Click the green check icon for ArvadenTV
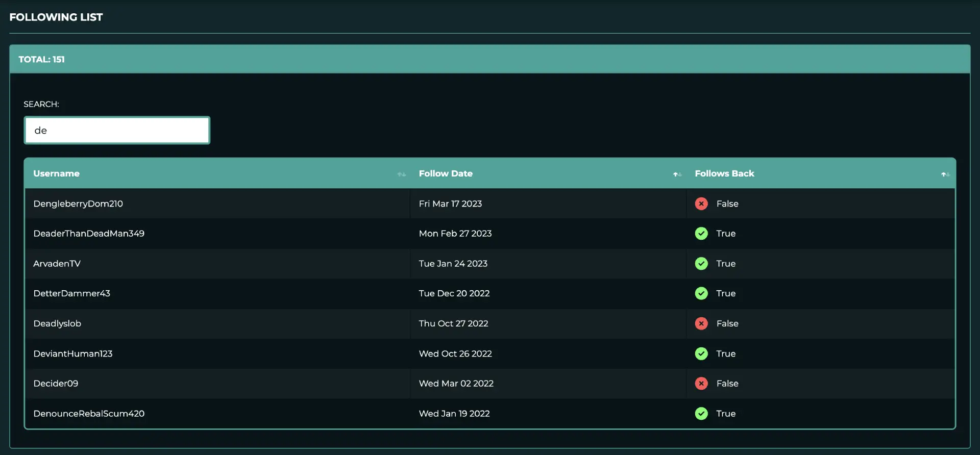Image resolution: width=980 pixels, height=455 pixels. tap(701, 264)
